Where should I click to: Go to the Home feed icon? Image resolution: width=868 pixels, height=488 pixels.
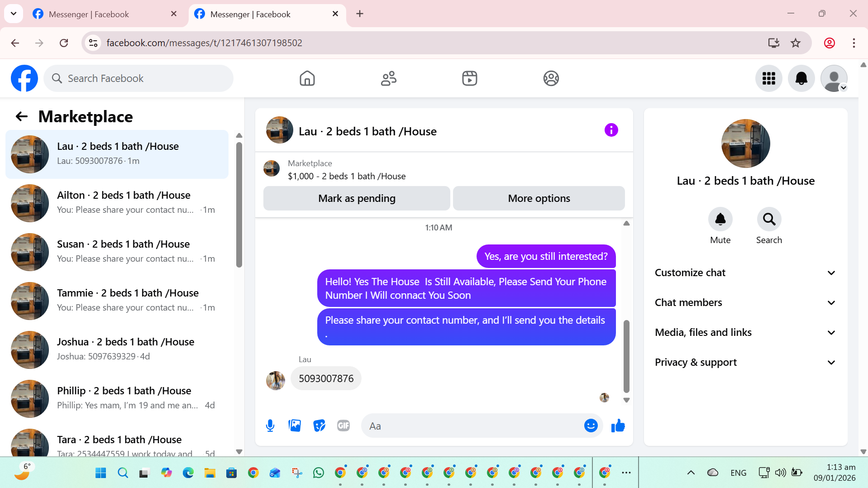[x=307, y=78]
